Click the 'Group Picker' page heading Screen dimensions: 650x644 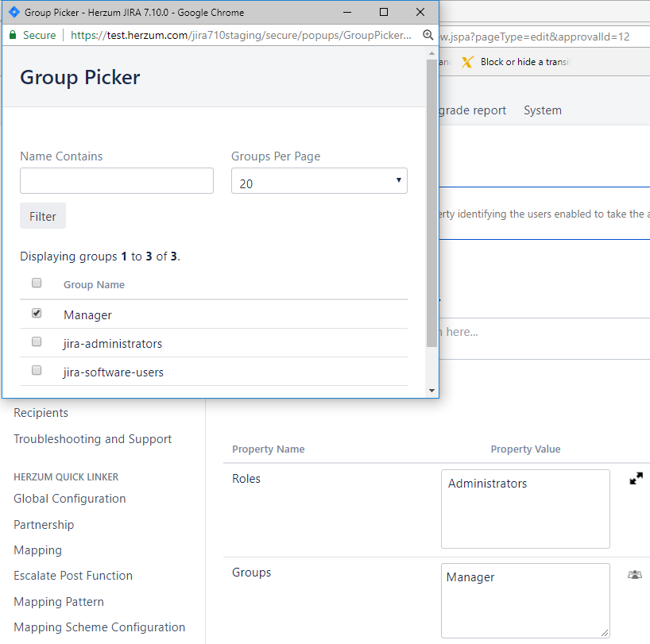coord(80,78)
